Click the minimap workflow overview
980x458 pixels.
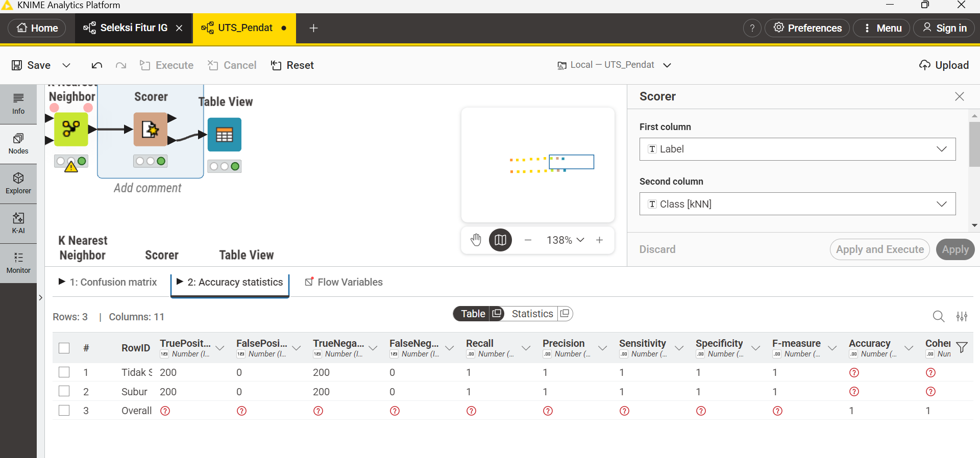(538, 165)
